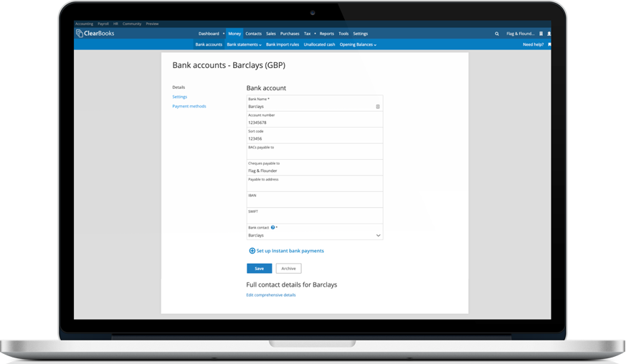Open Settings in the side navigation
The image size is (626, 364).
[180, 97]
